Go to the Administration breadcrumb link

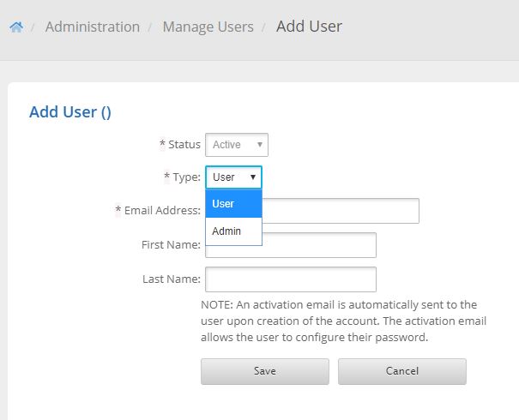[92, 27]
